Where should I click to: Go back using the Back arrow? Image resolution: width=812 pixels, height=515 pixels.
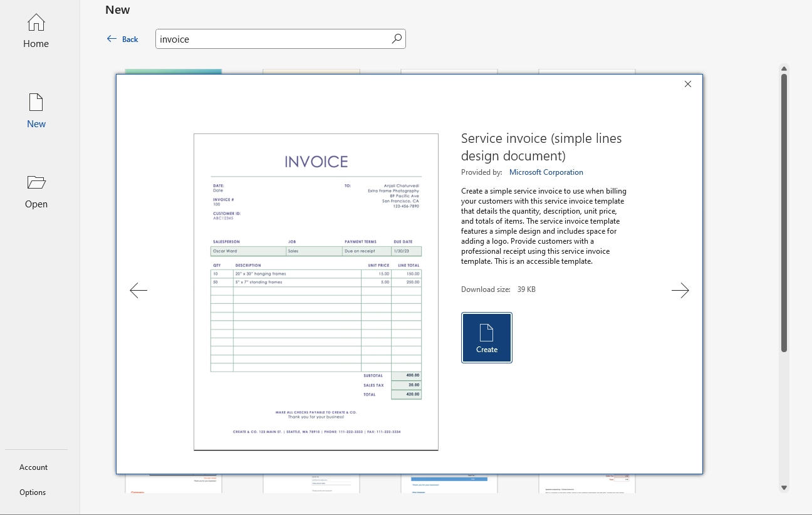(123, 39)
